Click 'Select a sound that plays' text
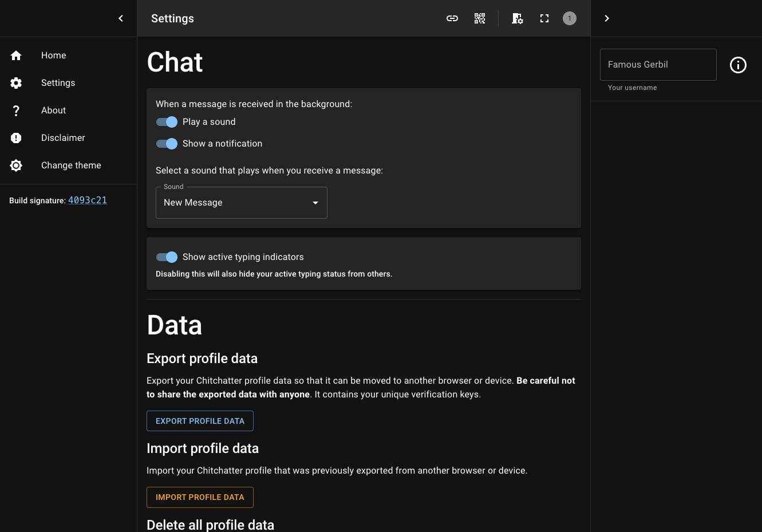762x532 pixels. point(269,171)
